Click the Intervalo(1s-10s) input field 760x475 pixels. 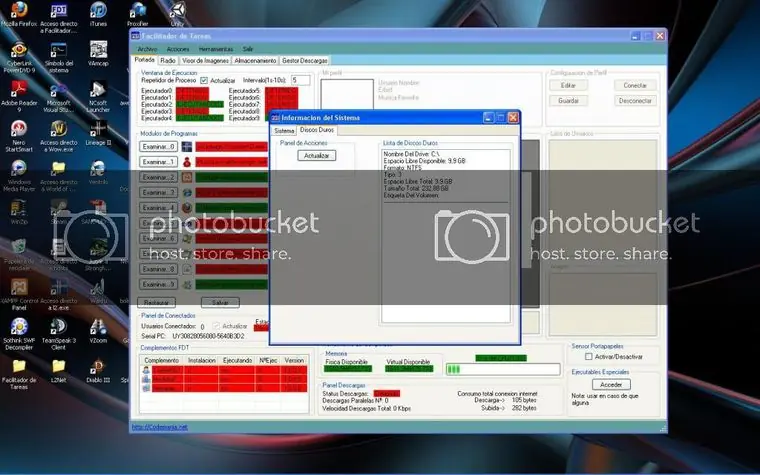pos(301,80)
